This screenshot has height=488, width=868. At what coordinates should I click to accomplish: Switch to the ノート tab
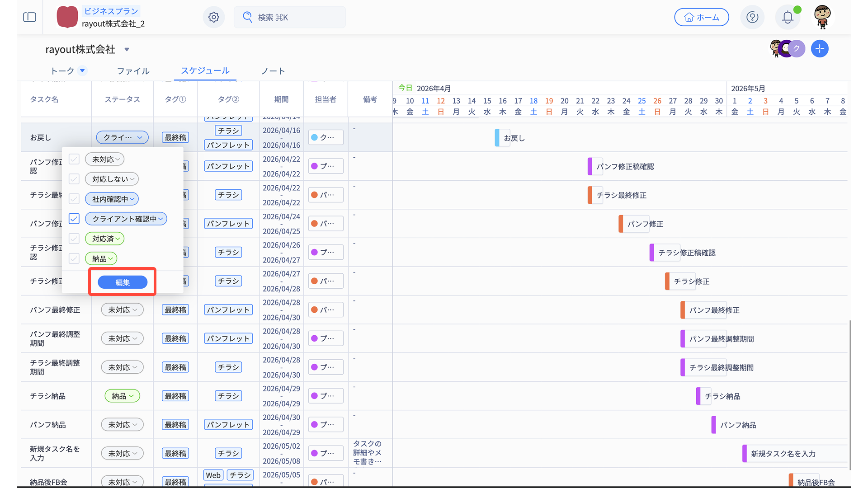coord(273,71)
